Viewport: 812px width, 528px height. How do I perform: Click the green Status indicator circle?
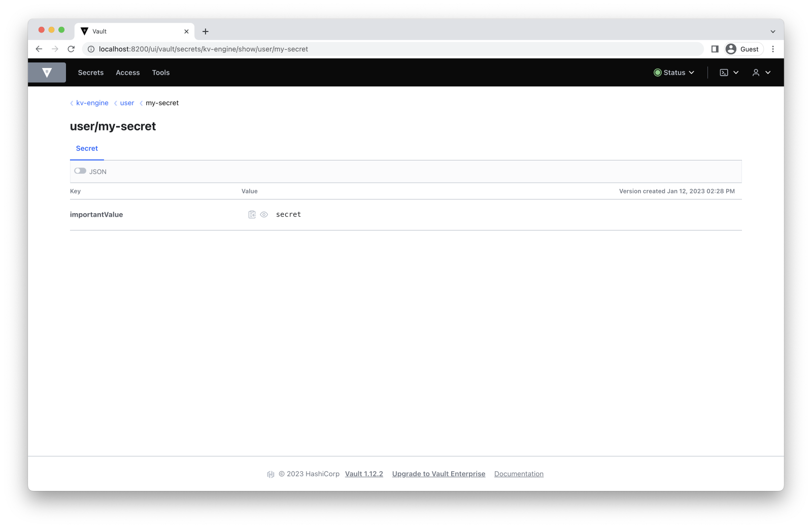657,73
